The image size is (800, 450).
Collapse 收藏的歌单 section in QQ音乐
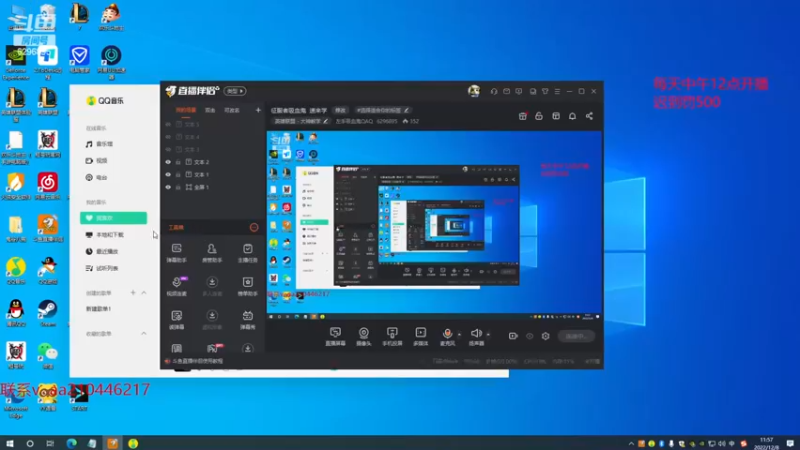coord(144,334)
